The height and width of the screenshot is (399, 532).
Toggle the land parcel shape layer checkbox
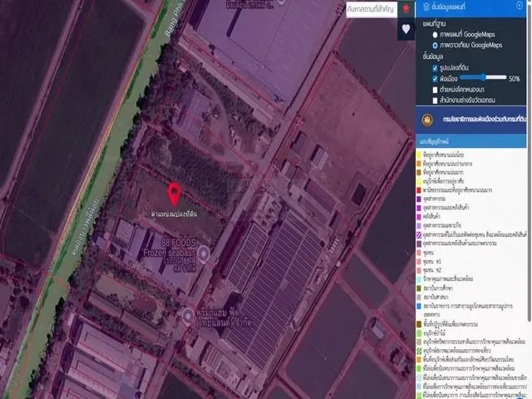pos(435,67)
